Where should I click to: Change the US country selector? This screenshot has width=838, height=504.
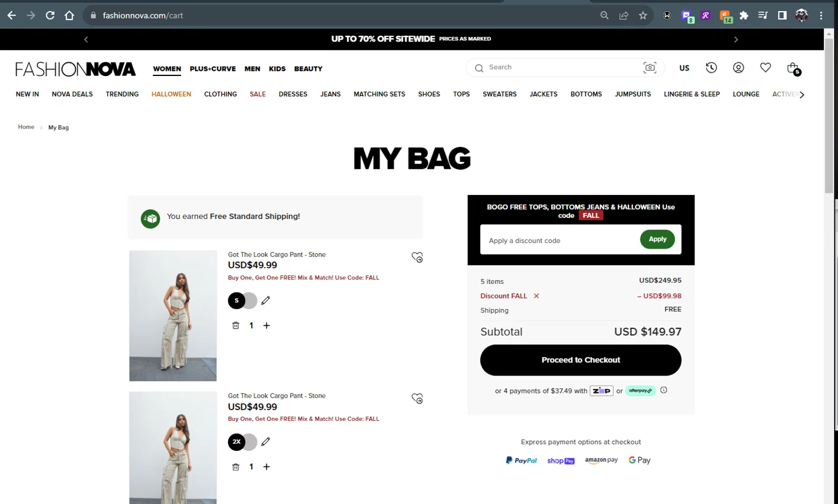pos(684,68)
